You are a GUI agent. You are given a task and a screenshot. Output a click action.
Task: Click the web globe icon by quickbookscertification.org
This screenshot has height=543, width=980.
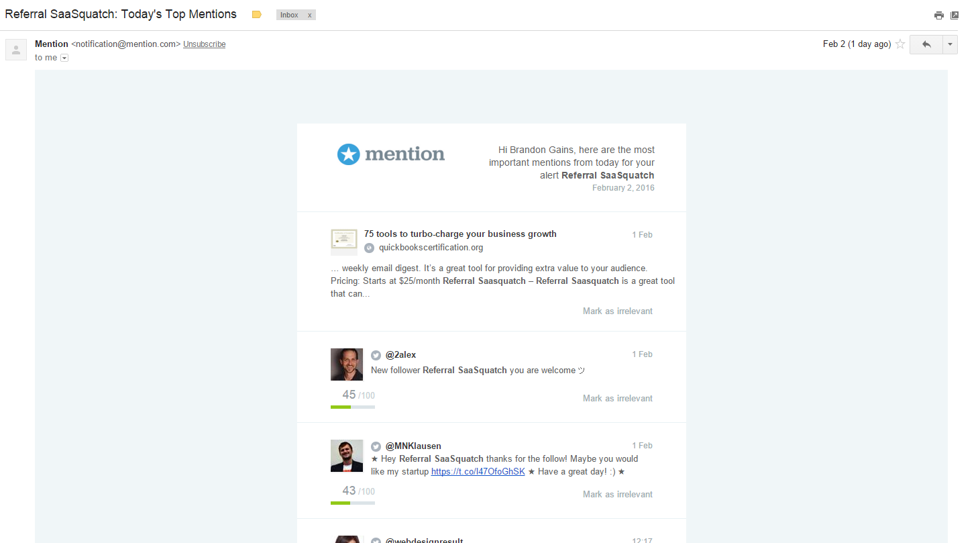tap(369, 248)
